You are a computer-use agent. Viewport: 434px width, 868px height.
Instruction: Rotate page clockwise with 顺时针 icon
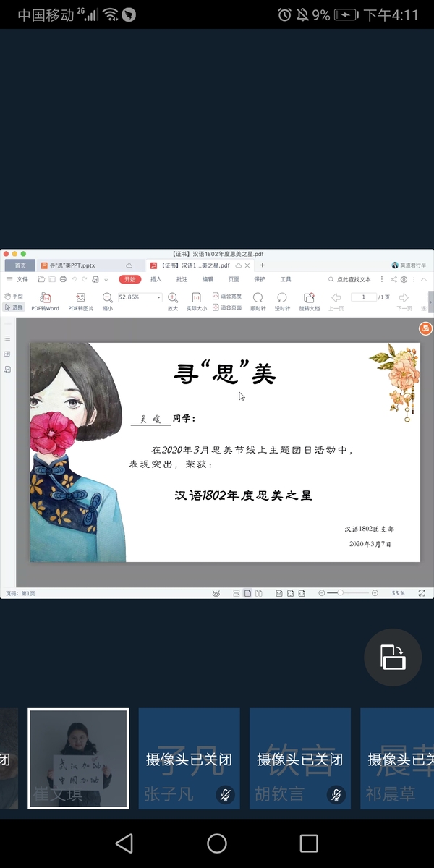[258, 298]
